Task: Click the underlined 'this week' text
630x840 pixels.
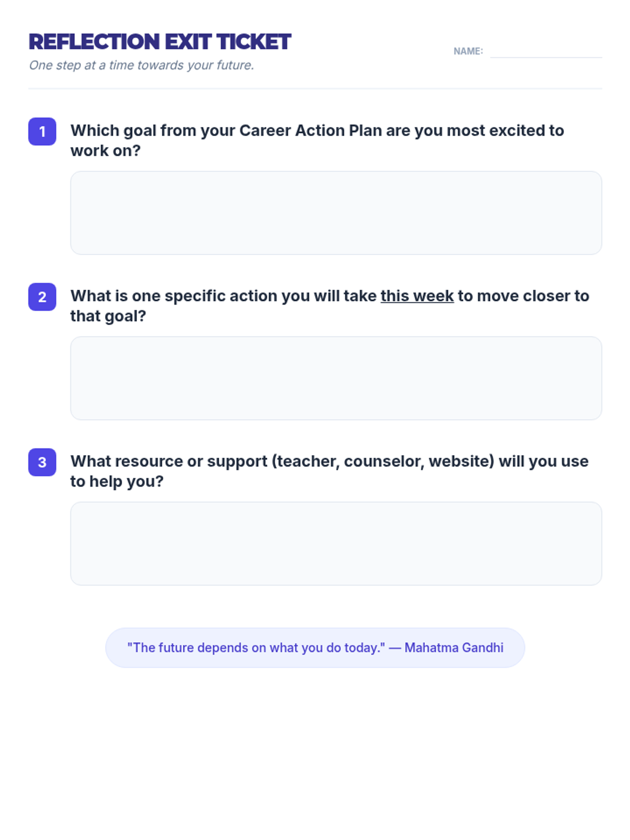Action: [x=417, y=296]
